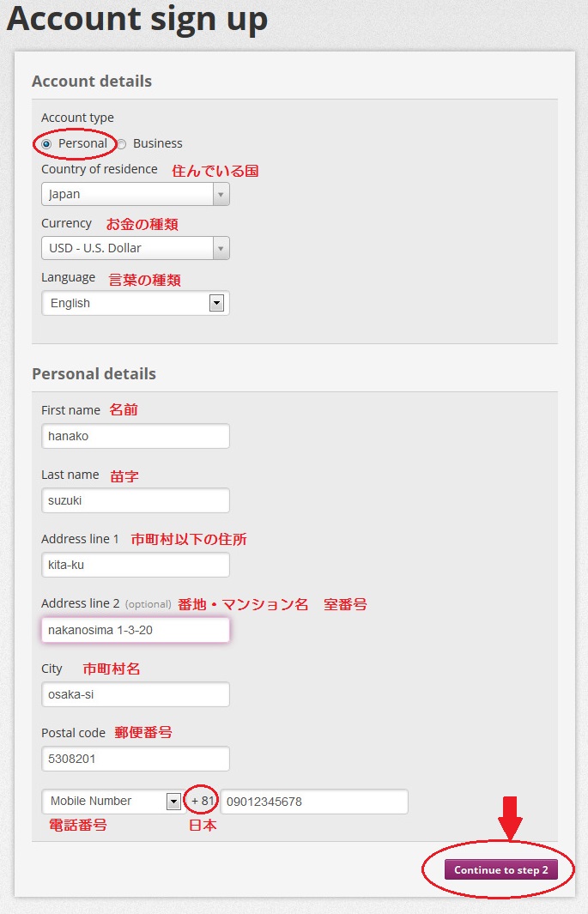This screenshot has width=588, height=914.
Task: Click the Language dropdown arrow icon
Action: click(x=216, y=303)
